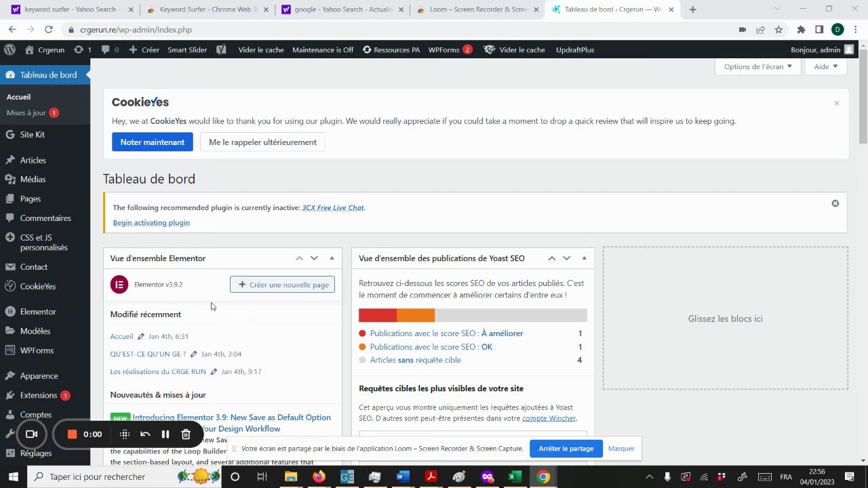The width and height of the screenshot is (868, 488).
Task: Click the Elementor logo icon
Action: coord(119,285)
